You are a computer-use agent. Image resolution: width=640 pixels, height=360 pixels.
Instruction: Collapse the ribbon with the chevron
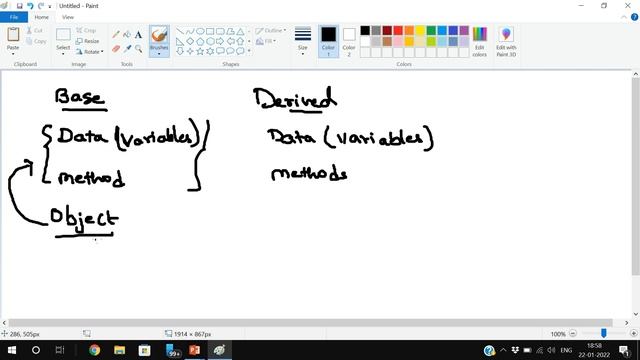click(x=623, y=17)
